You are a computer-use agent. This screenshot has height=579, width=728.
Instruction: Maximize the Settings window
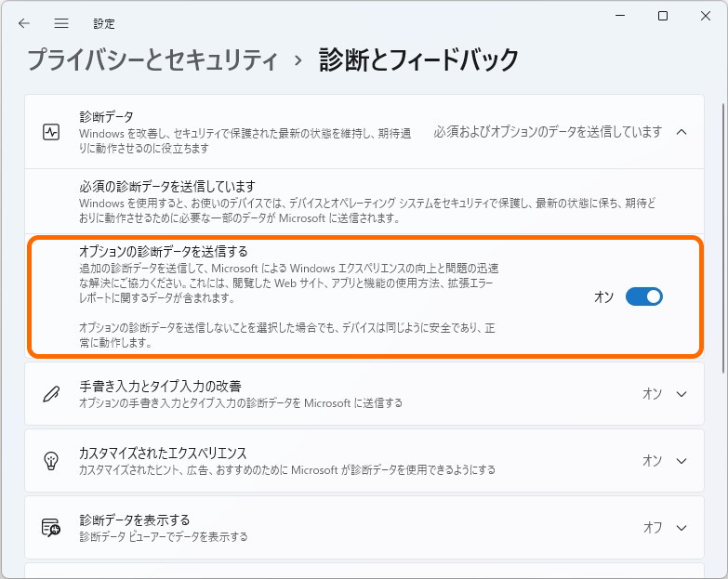click(663, 16)
